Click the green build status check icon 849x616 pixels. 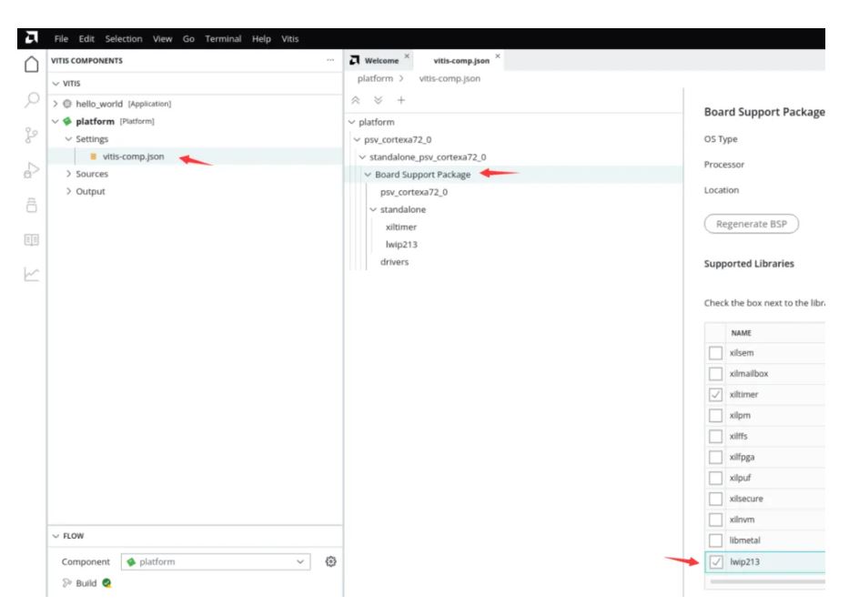point(106,583)
